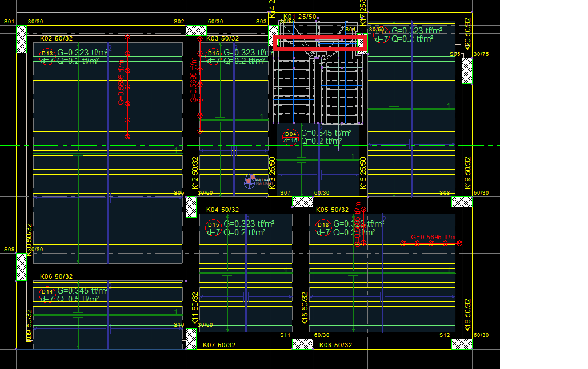Select the red highlighted rectangle on staircase
The height and width of the screenshot is (369, 588).
pyautogui.click(x=319, y=43)
